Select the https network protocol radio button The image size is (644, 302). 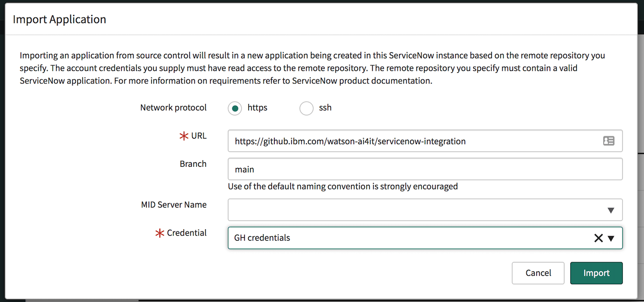235,108
